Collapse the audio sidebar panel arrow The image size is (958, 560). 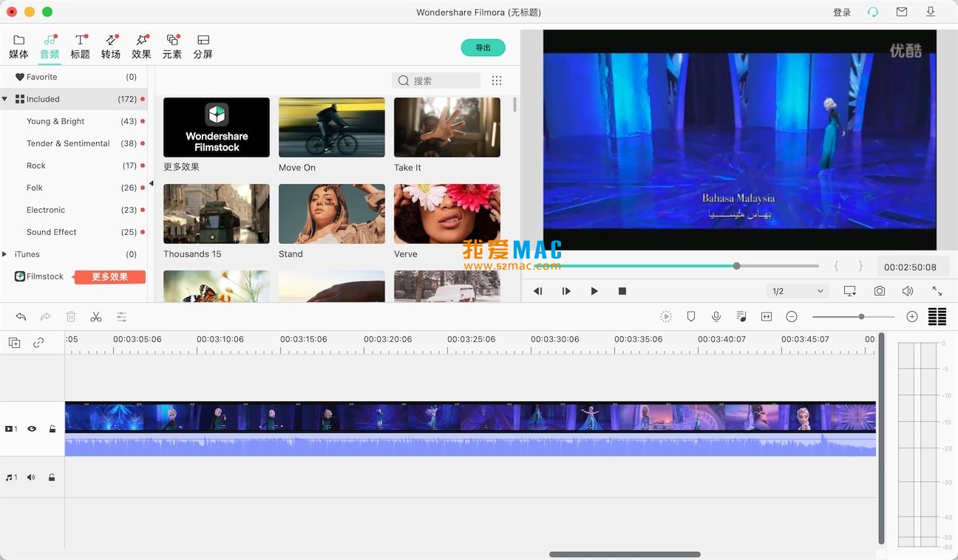coord(151,183)
